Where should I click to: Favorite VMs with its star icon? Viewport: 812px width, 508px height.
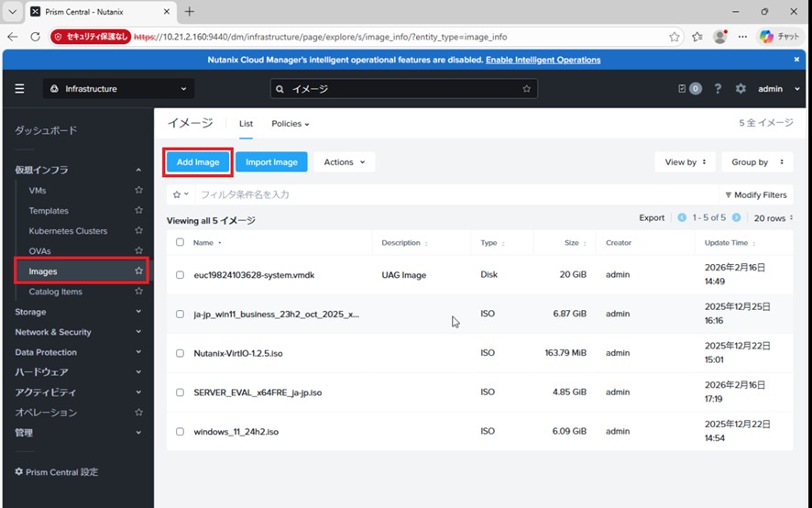(x=138, y=190)
